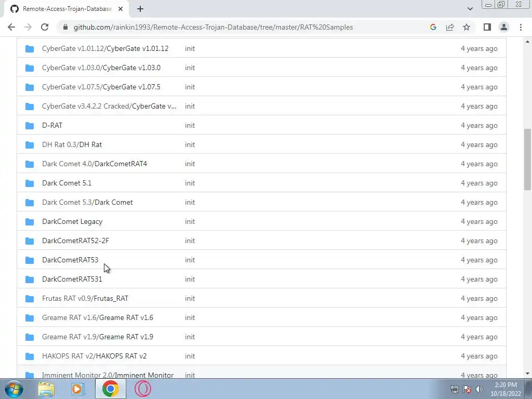
Task: Bookmark this page with the star icon
Action: (x=467, y=27)
